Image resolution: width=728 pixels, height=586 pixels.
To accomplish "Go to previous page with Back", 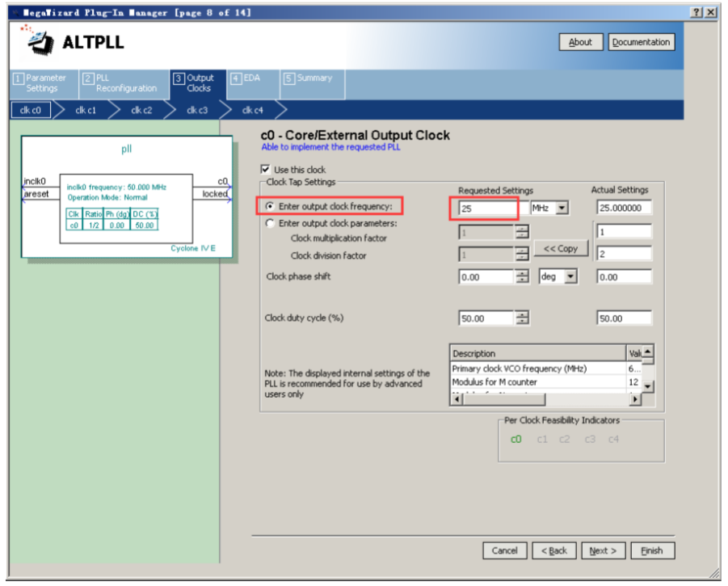I will 554,550.
